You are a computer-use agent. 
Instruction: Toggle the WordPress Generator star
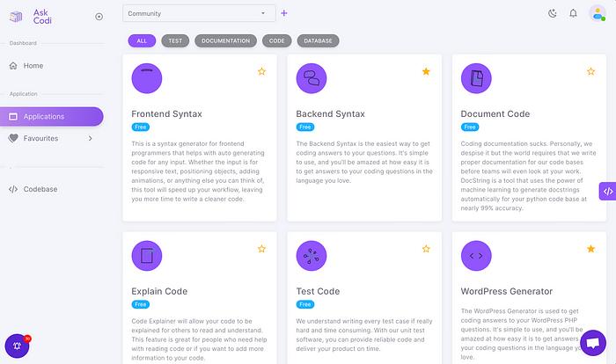(x=590, y=249)
